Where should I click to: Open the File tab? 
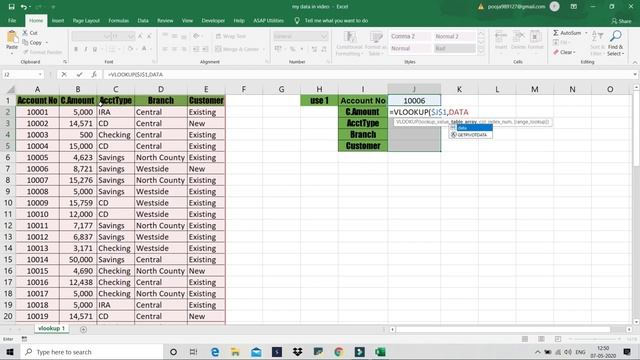pos(12,20)
